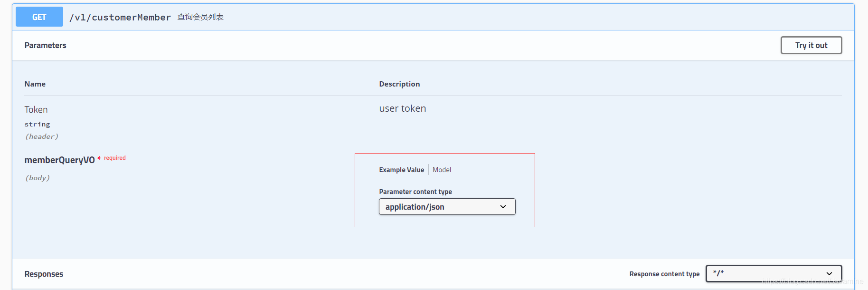Click the memberQueryVO parameter name
This screenshot has height=290, width=868.
click(x=59, y=160)
